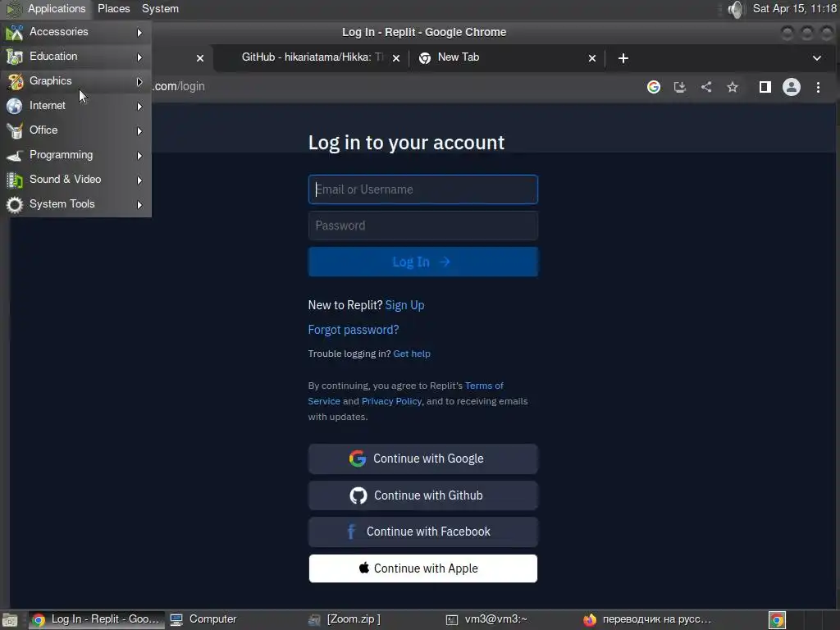Screen dimensions: 840x630
Task: Expand the Accessories submenu arrow
Action: click(x=139, y=33)
